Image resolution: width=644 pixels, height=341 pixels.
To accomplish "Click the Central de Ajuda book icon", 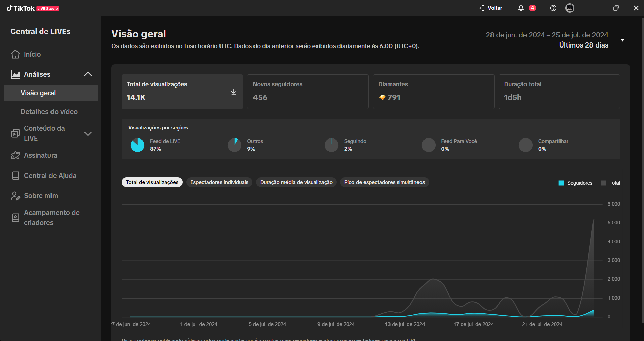I will pos(15,176).
